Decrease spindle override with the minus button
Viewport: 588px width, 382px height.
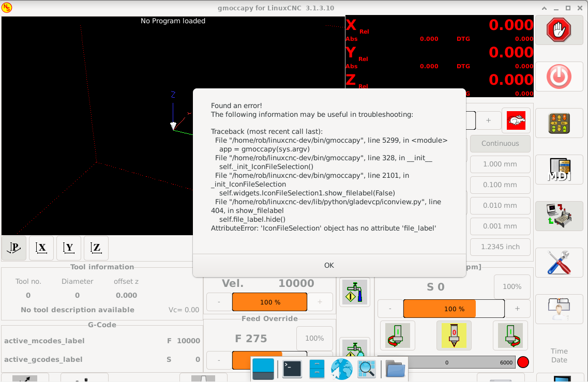pyautogui.click(x=390, y=309)
